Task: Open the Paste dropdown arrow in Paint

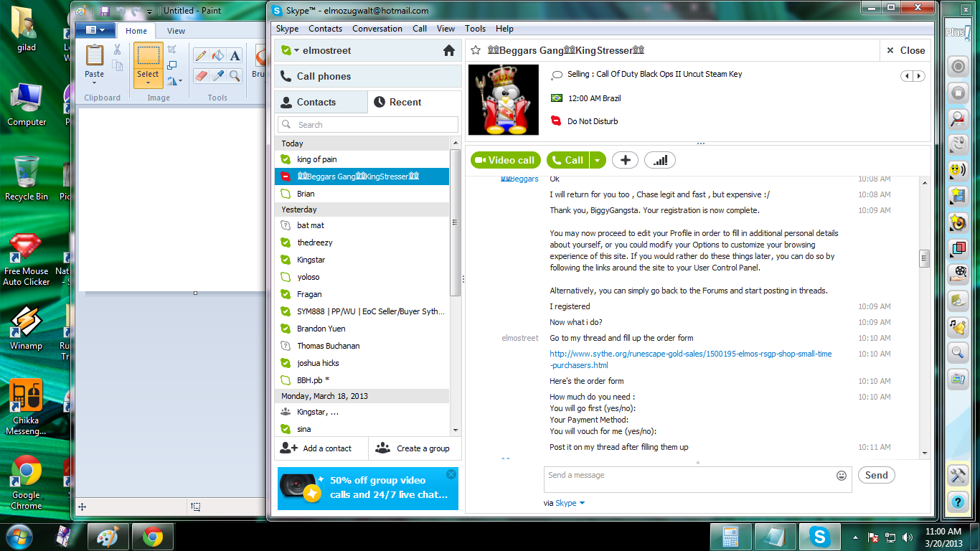Action: click(94, 83)
